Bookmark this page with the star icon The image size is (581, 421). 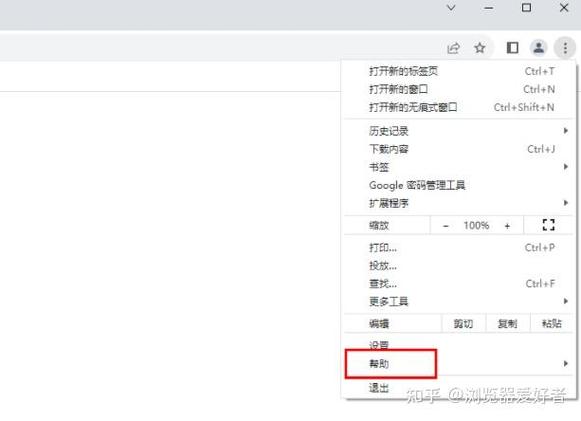[480, 48]
